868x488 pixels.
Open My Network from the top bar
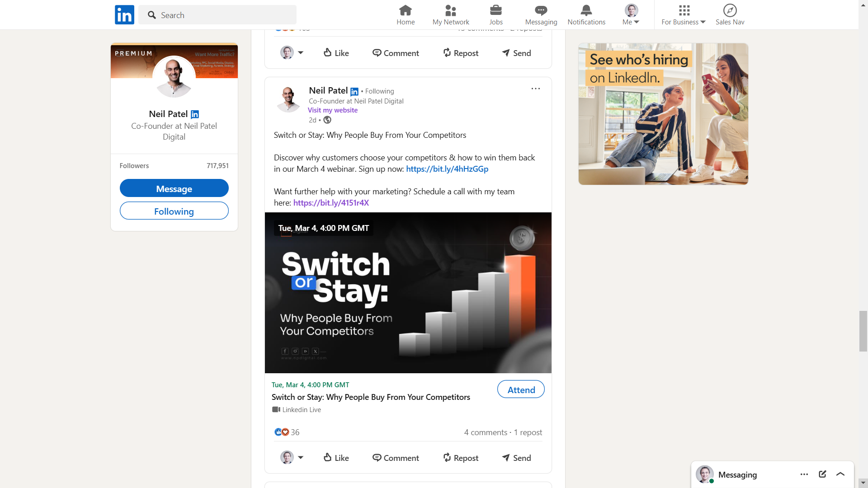[451, 15]
